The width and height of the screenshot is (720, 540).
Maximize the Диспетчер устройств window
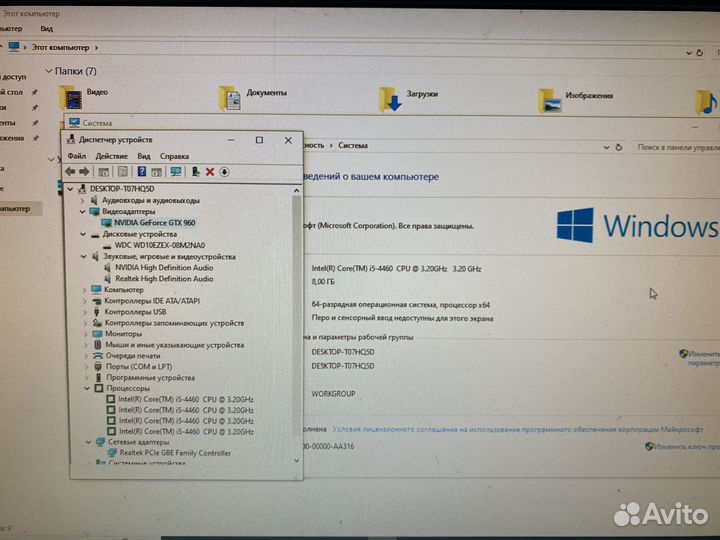pos(259,140)
